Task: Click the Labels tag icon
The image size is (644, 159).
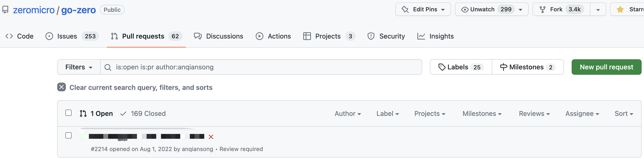Action: 442,67
